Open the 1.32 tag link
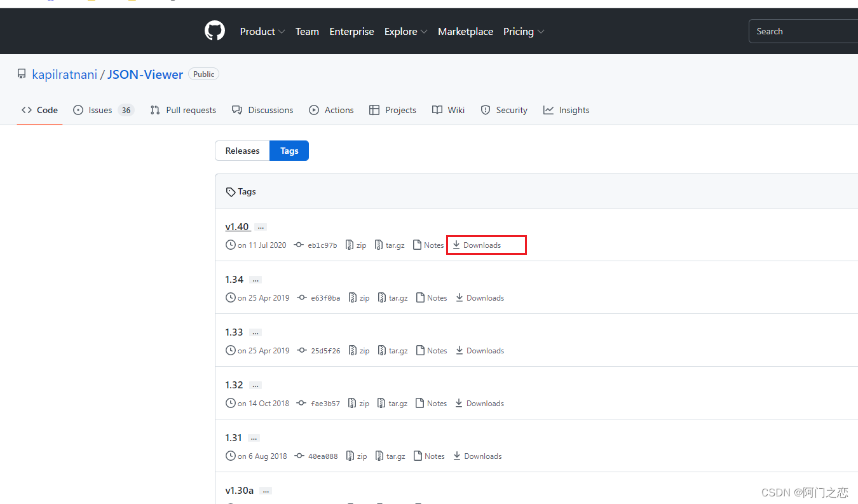The width and height of the screenshot is (858, 504). click(235, 385)
